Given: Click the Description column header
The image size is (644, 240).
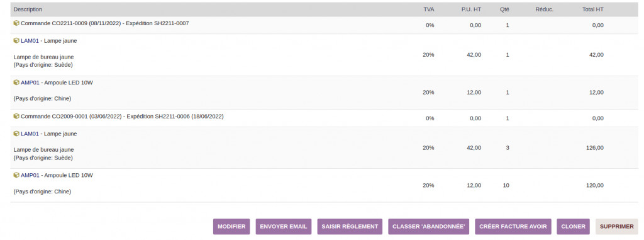Looking at the screenshot, I should tap(28, 9).
